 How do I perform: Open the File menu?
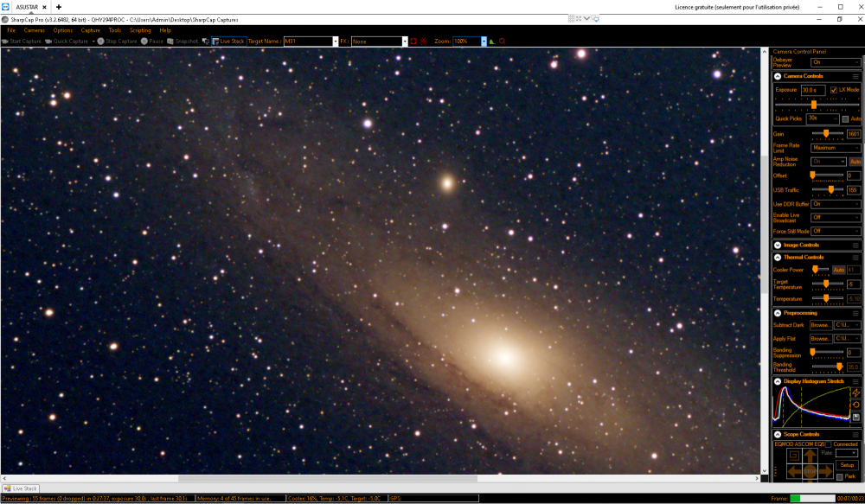click(11, 30)
